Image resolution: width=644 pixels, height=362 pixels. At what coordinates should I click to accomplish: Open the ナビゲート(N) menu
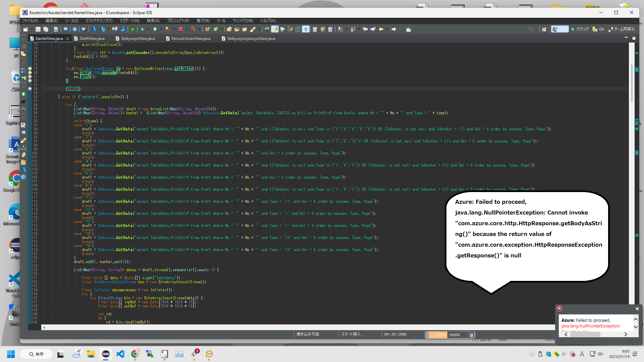[128, 21]
